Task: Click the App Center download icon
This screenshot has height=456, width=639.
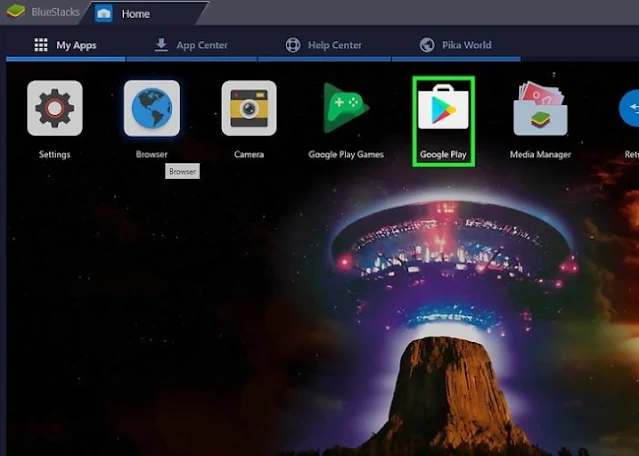Action: (x=161, y=45)
